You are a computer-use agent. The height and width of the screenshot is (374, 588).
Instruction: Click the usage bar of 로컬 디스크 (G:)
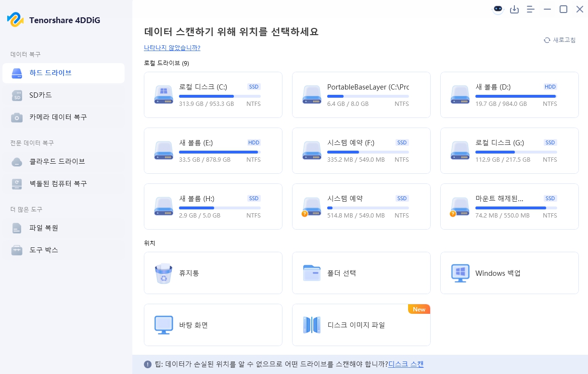[516, 152]
